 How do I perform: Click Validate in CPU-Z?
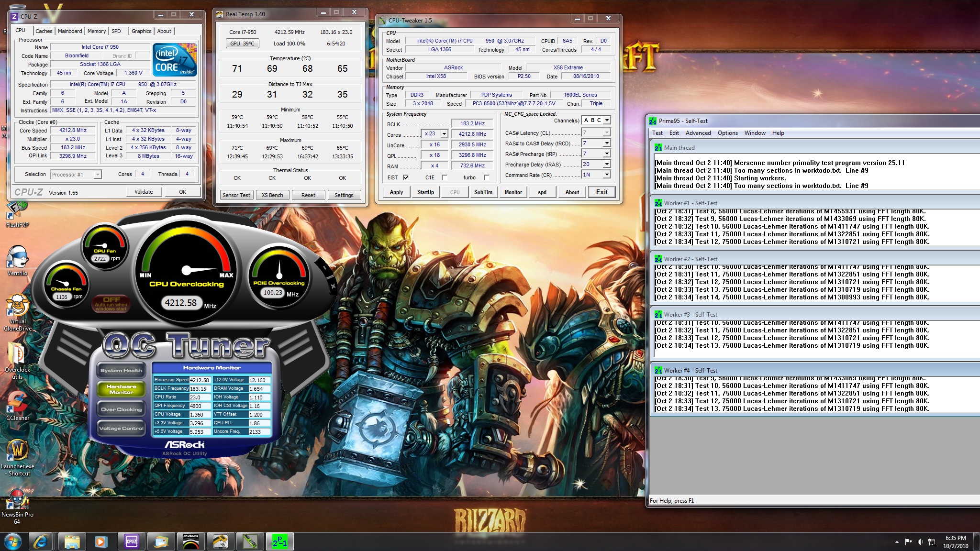click(x=144, y=192)
